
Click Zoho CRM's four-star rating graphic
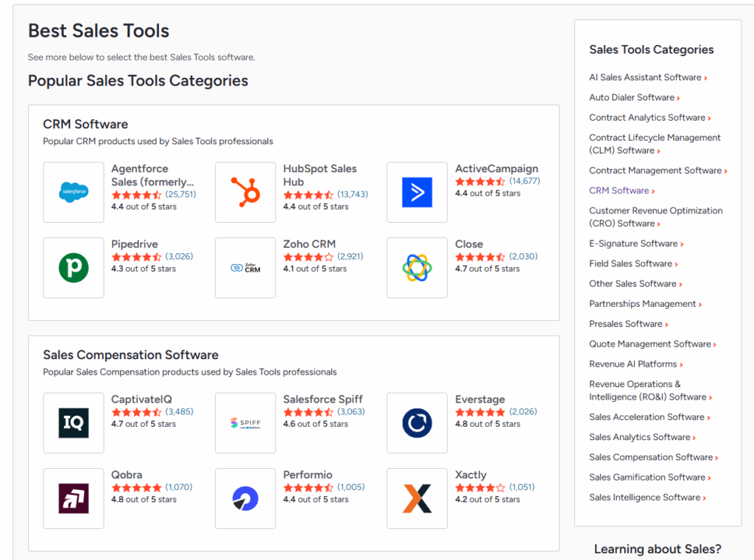tap(309, 257)
